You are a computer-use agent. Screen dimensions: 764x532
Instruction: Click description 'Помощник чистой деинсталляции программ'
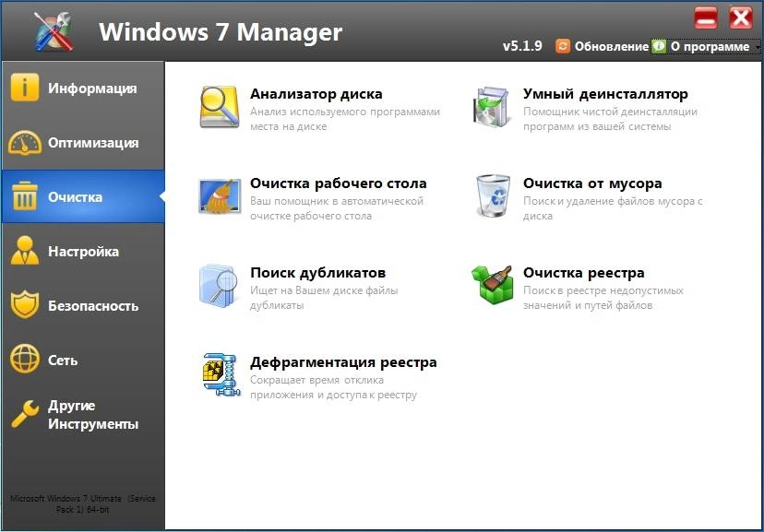coord(610,119)
